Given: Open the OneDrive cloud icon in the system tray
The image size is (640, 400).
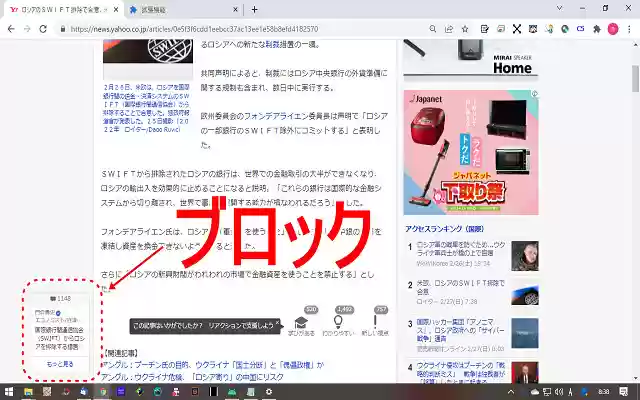Looking at the screenshot, I should coord(534,392).
